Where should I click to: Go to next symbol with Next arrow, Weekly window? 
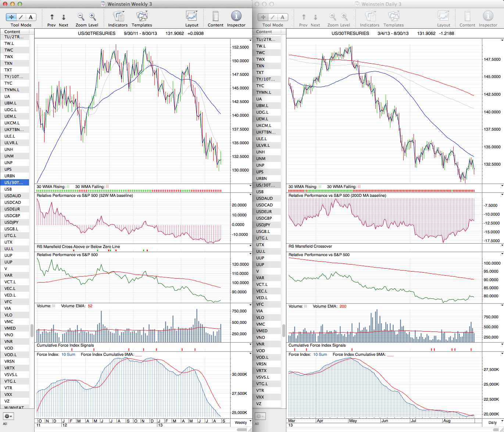click(64, 17)
